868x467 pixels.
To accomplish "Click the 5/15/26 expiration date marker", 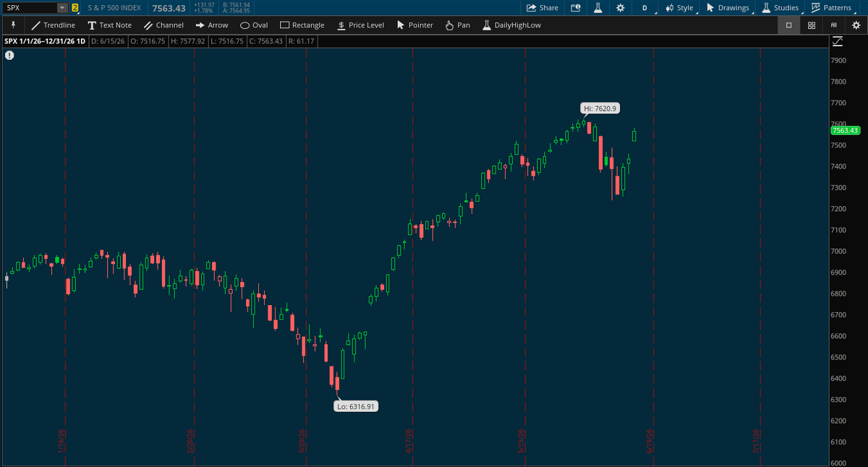I will [x=520, y=442].
